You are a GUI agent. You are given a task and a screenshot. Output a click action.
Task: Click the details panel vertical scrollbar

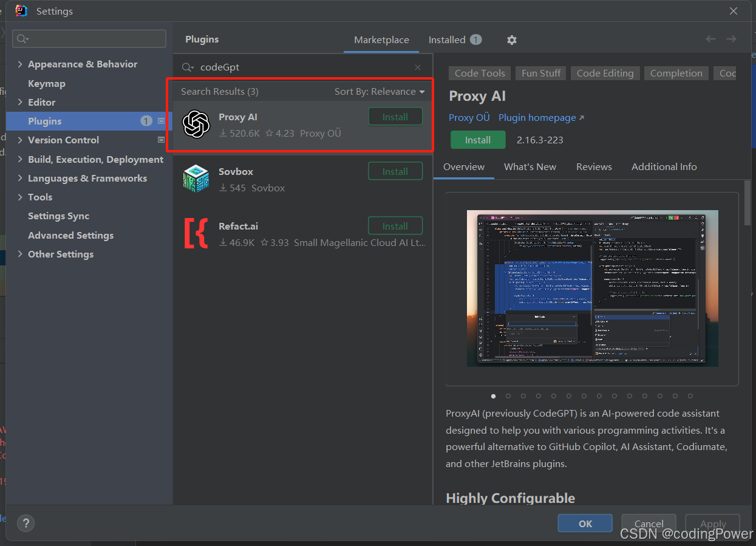click(747, 203)
